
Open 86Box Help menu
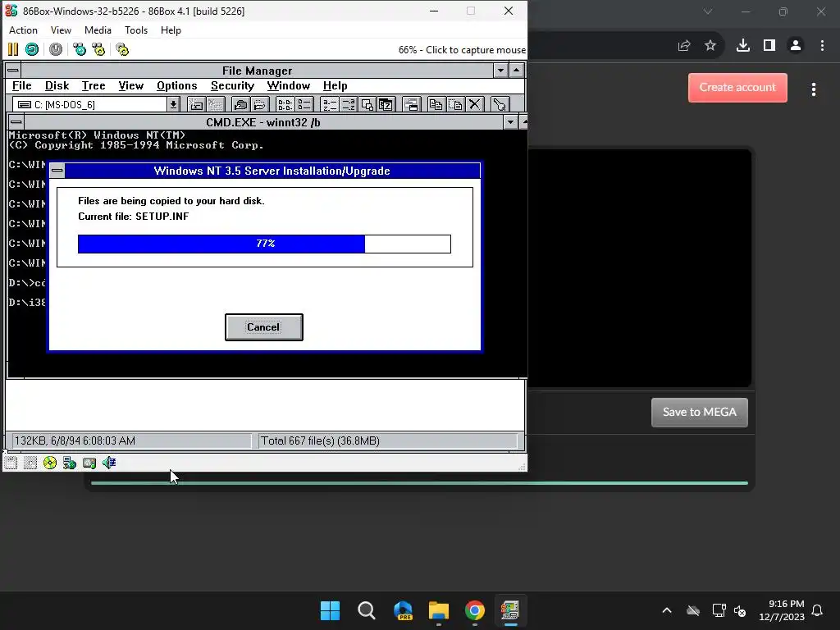point(171,30)
